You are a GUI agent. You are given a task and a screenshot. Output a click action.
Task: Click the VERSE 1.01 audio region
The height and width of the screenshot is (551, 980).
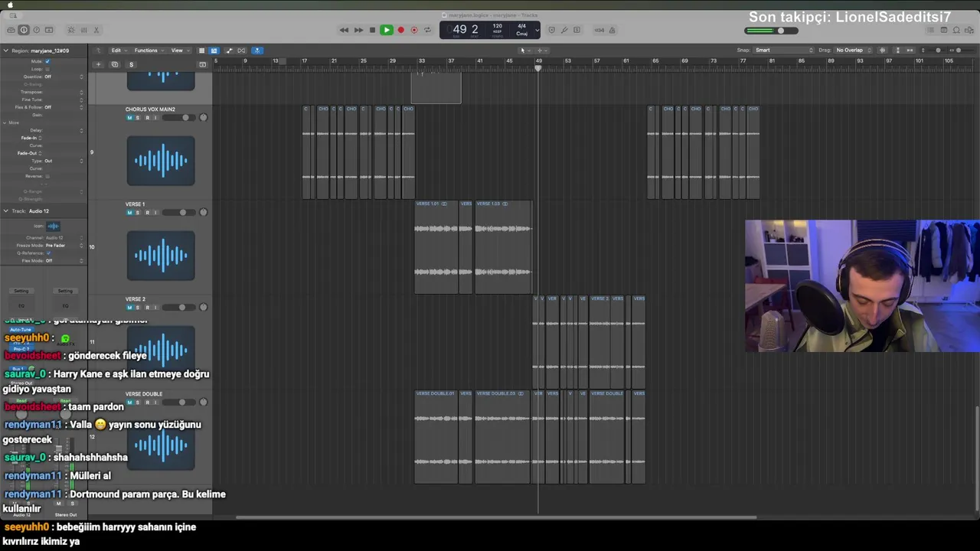click(x=436, y=247)
